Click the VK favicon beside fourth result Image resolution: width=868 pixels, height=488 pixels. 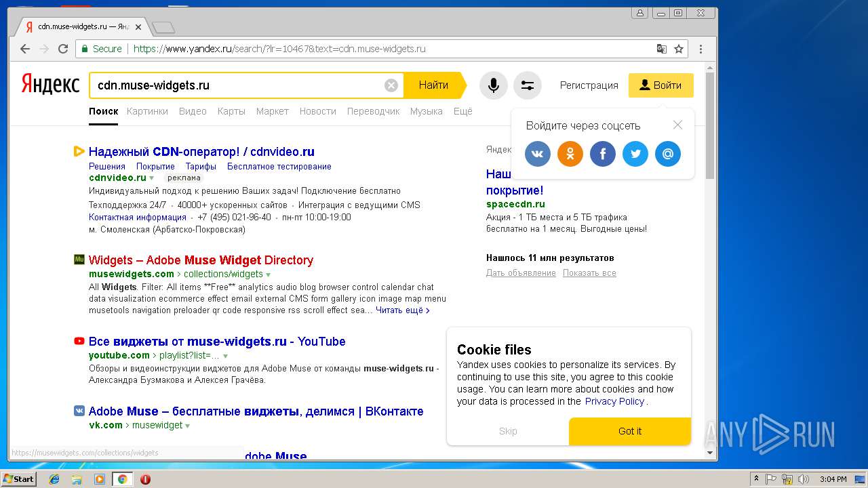(x=79, y=411)
